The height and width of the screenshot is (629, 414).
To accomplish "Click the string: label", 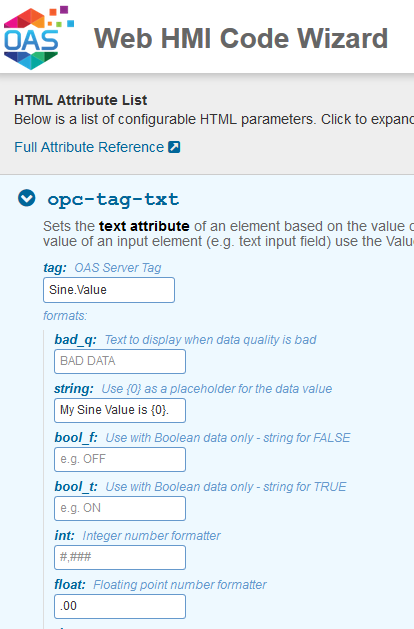I will tap(74, 389).
